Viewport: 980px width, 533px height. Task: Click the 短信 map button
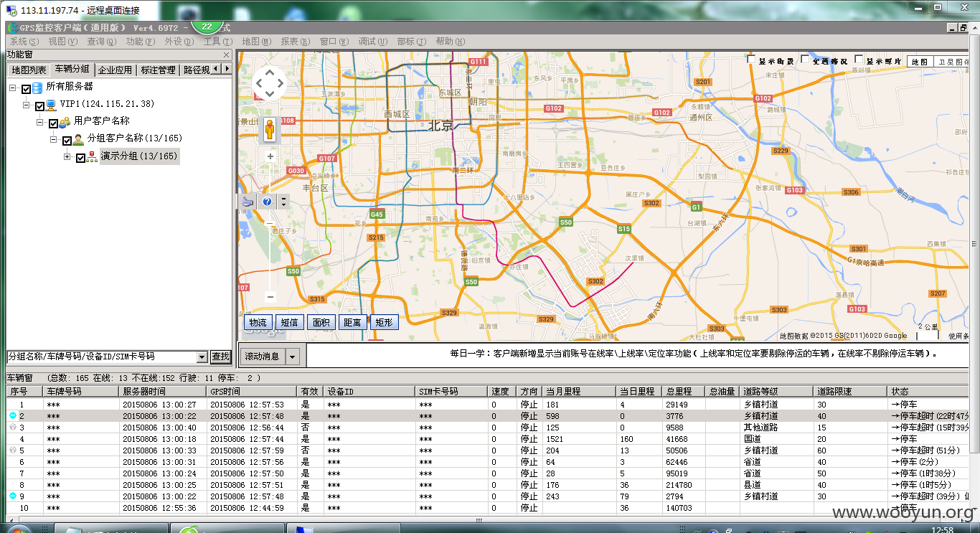tap(289, 322)
